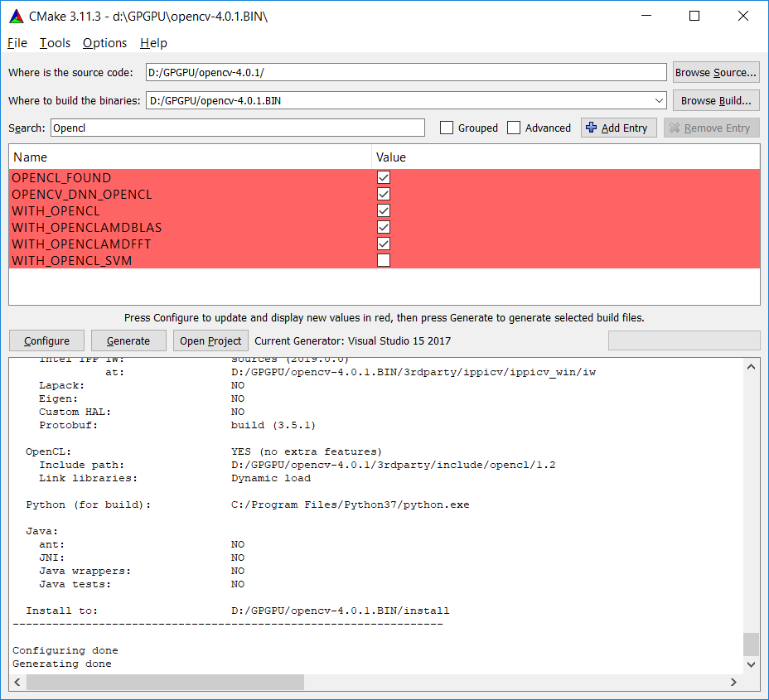The width and height of the screenshot is (769, 700).
Task: Click the Remove Entry X icon
Action: coord(675,128)
